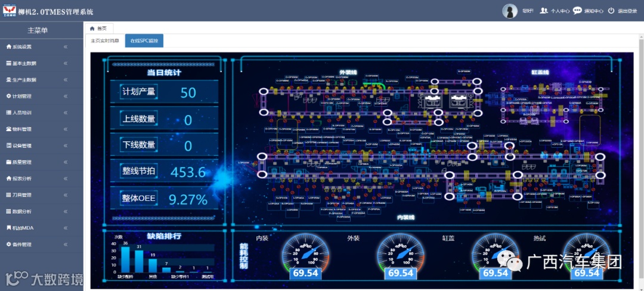Expand the 质量管理 menu chevron

[66, 162]
